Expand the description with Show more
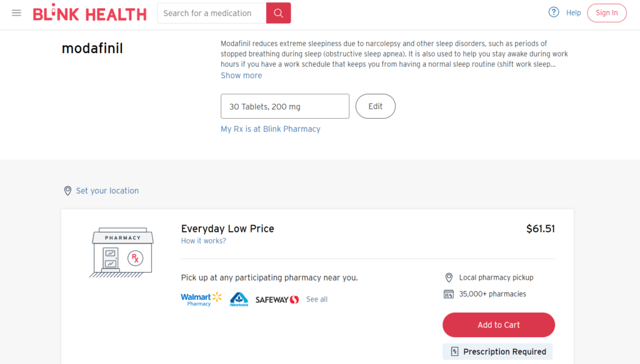This screenshot has height=364, width=640. [x=241, y=75]
